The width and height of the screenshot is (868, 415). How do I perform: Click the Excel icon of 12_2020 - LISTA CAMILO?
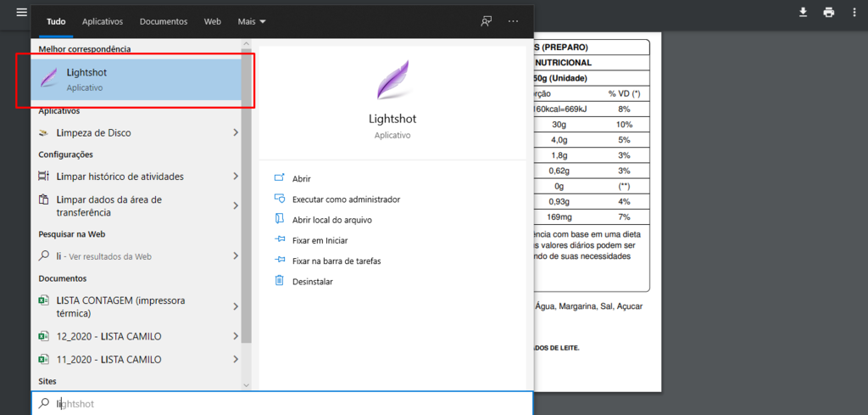44,336
